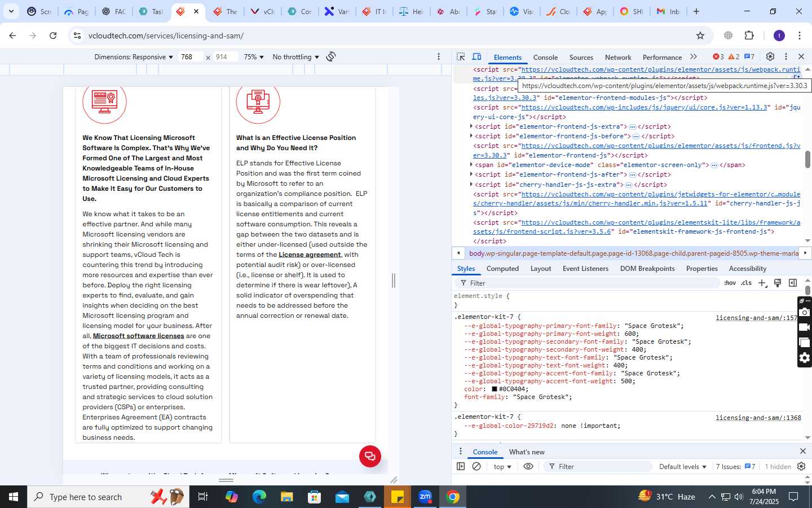This screenshot has width=812, height=508.
Task: Open DevTools settings gear icon
Action: [770, 57]
